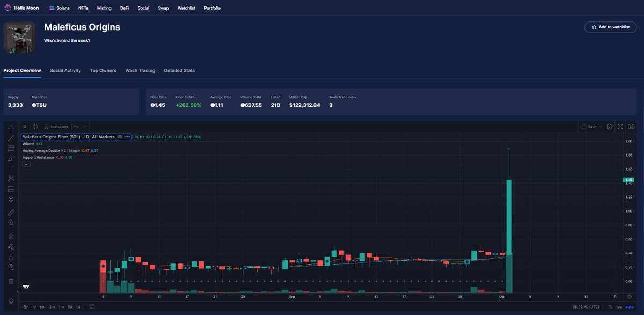This screenshot has width=644, height=315.
Task: Select the crosshair cursor tool
Action: [11, 127]
